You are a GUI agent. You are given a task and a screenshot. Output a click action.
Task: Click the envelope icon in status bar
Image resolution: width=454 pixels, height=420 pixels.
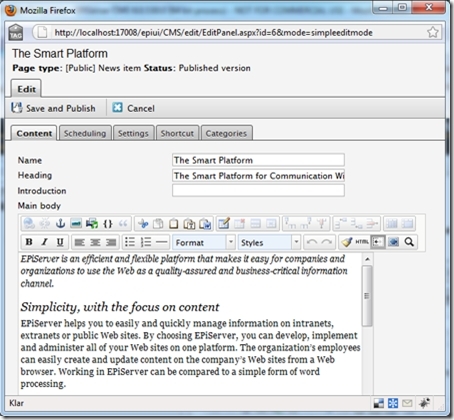pos(407,403)
